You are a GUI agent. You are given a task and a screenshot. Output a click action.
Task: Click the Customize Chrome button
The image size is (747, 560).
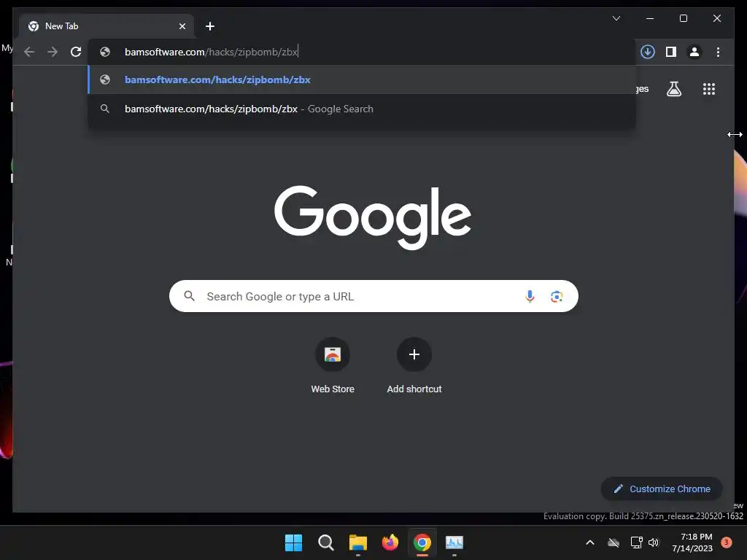coord(662,489)
